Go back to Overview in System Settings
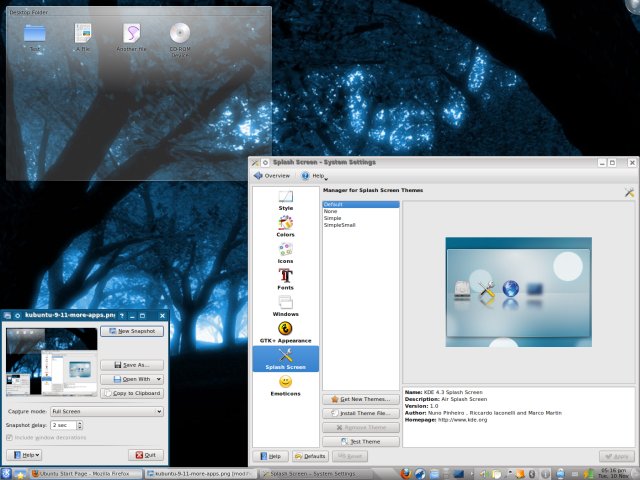Screen dimensions: 640x480 coord(271,175)
